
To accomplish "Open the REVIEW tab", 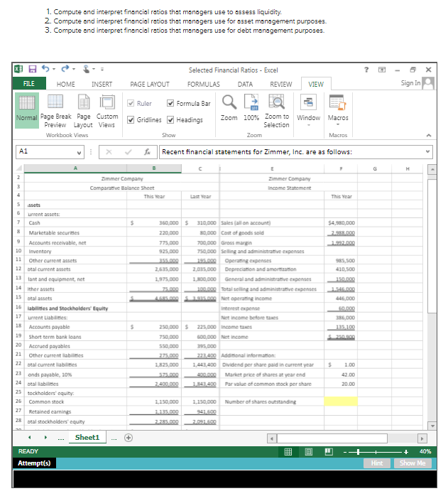I will tap(281, 84).
